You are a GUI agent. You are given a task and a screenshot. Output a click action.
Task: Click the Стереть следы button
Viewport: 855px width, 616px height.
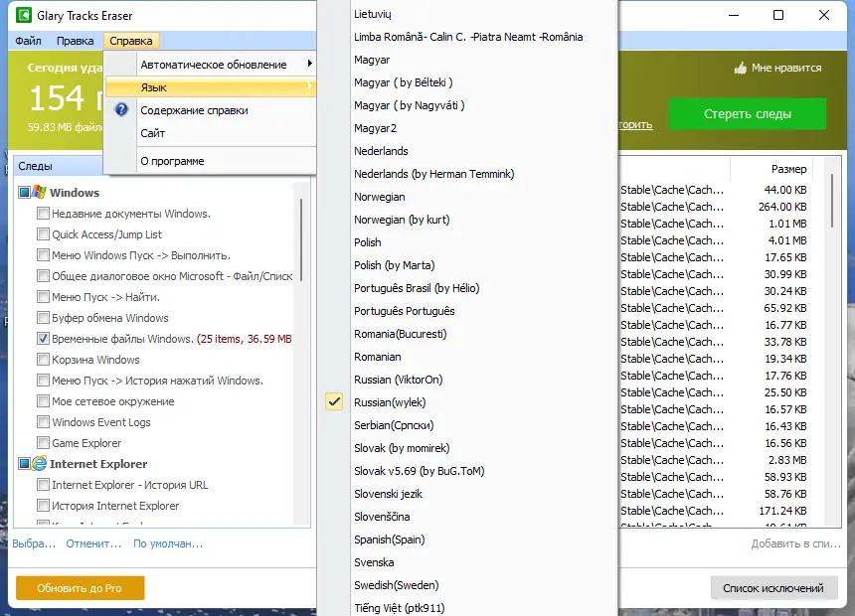[747, 114]
